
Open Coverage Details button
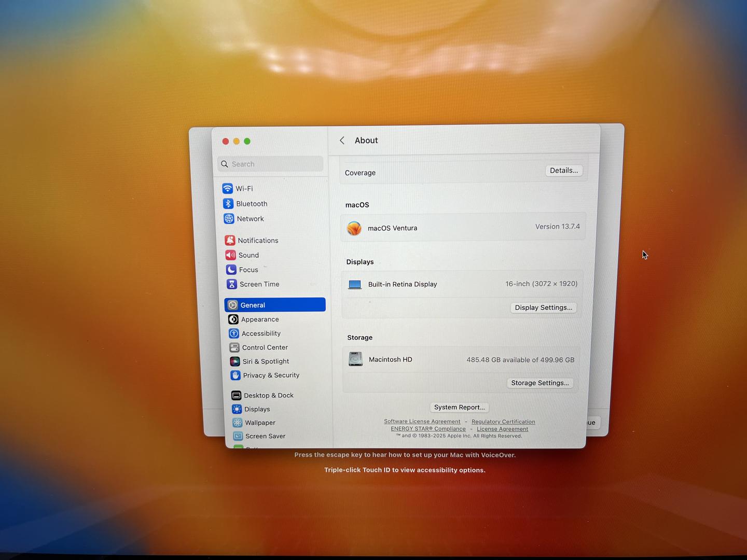tap(564, 171)
